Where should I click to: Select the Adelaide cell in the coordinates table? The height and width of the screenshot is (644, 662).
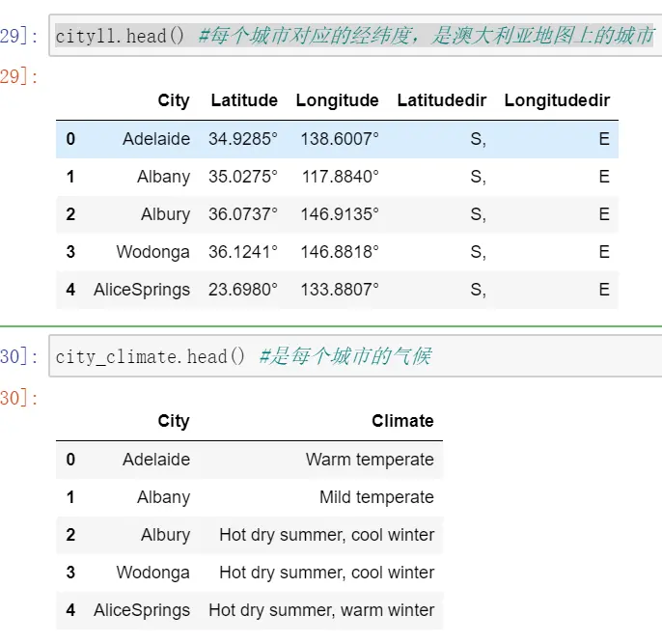[x=156, y=139]
